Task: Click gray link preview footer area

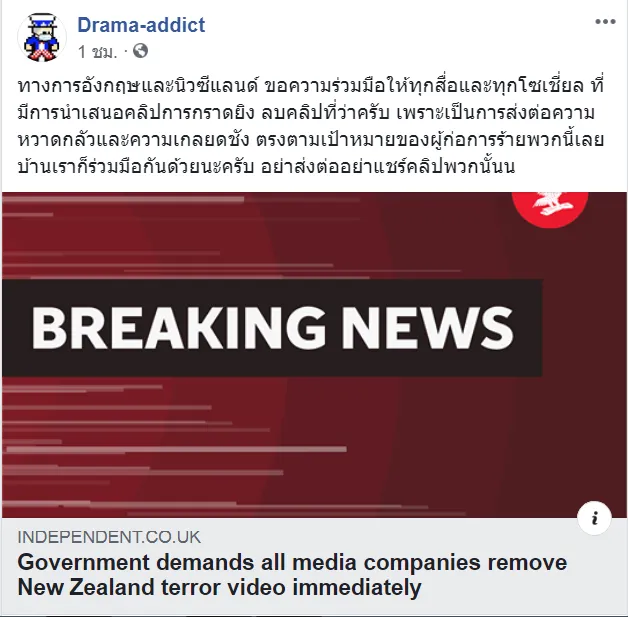Action: coord(314,566)
